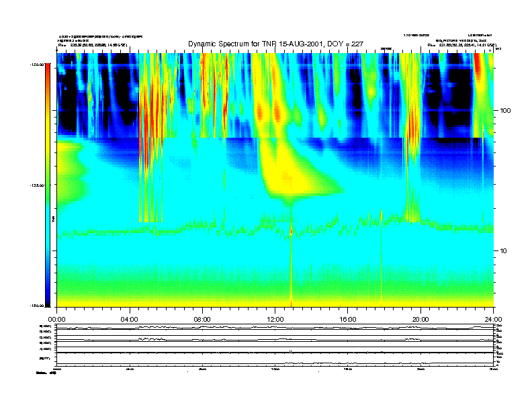Click the "04:00" time axis label
Viewport: 532px width, 411px height.
130,320
